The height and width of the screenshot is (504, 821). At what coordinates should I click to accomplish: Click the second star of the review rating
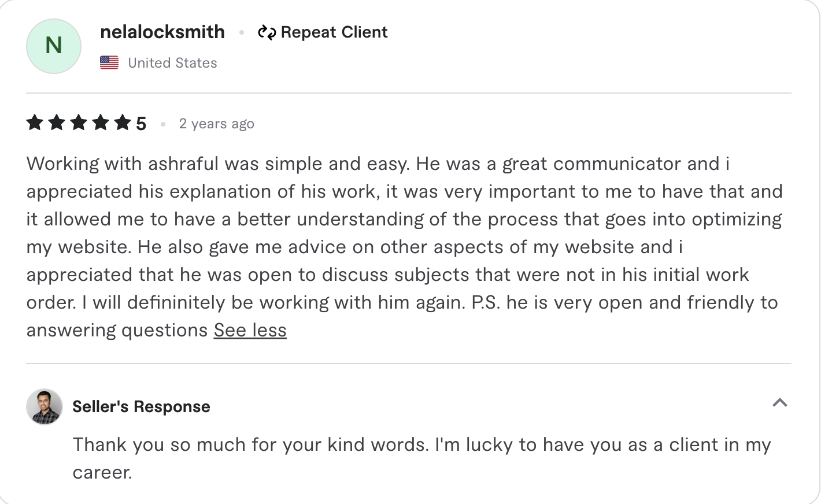[57, 123]
